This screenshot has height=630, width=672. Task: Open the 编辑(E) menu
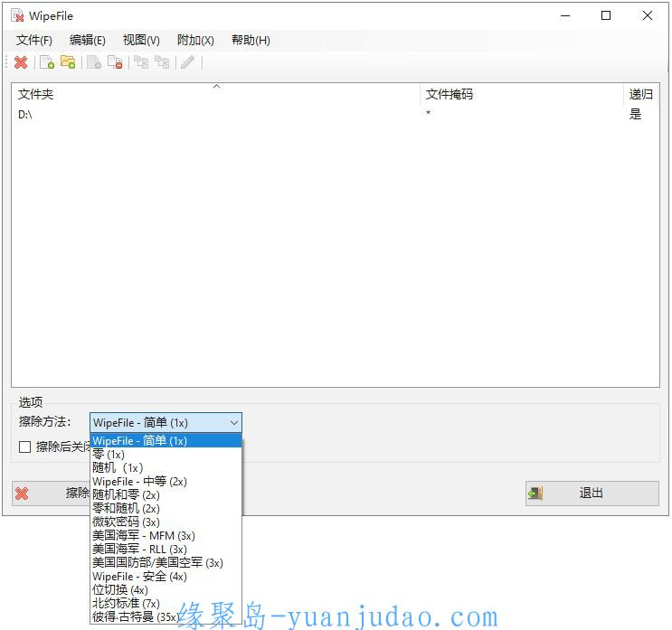pyautogui.click(x=88, y=41)
